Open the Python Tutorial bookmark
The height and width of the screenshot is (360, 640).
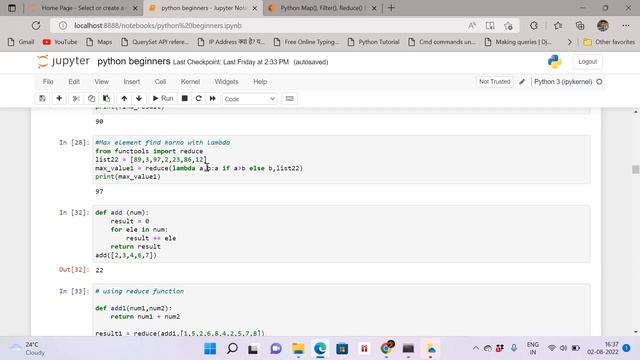[373, 42]
